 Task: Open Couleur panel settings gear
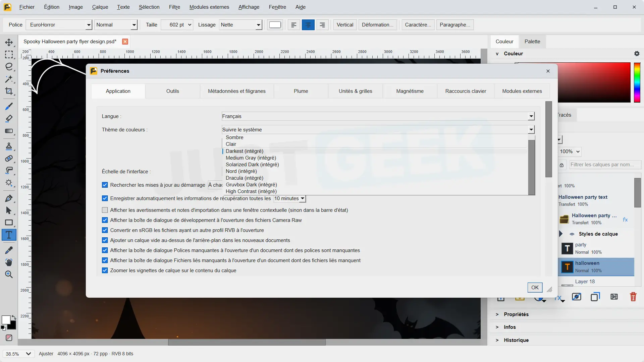(x=637, y=54)
